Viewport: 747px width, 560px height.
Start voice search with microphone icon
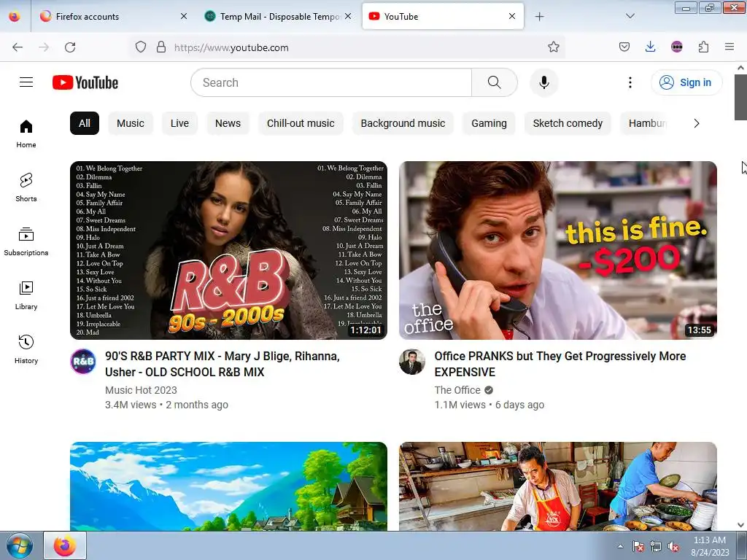click(x=543, y=82)
